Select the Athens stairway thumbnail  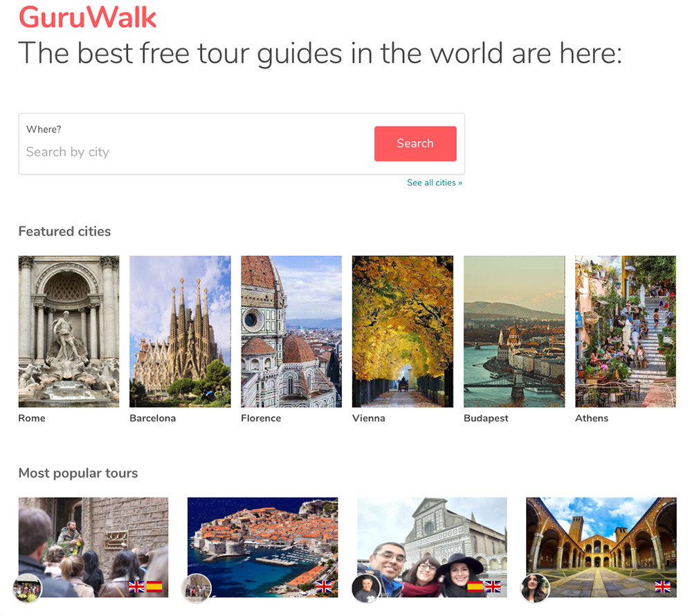626,332
